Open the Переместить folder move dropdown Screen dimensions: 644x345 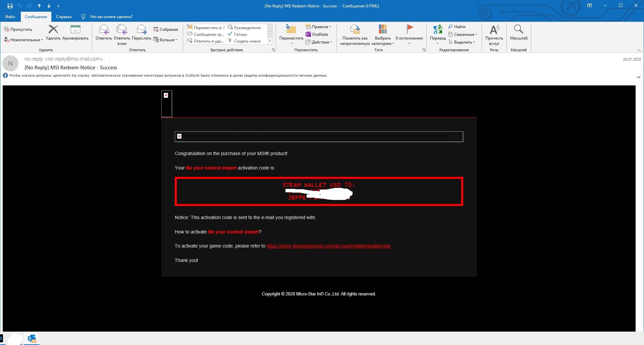291,34
